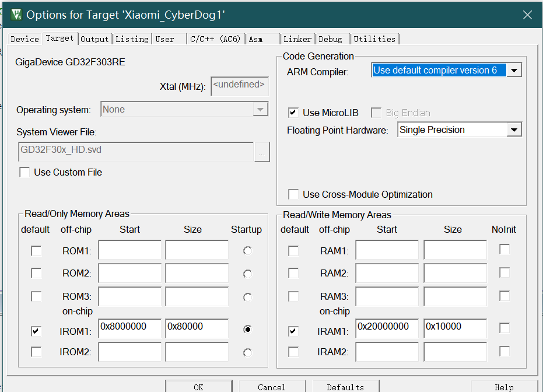543x392 pixels.
Task: Click the Keil uVision icon in title bar
Action: click(x=16, y=15)
